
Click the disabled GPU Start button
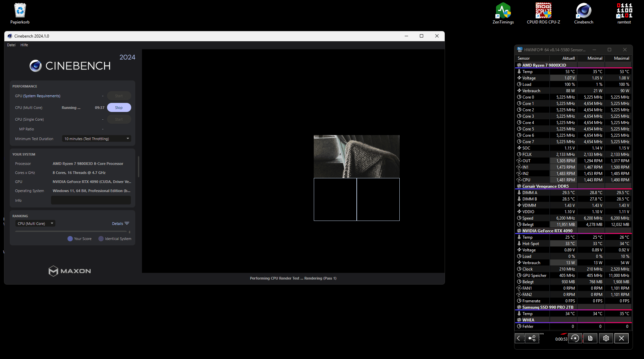point(119,96)
